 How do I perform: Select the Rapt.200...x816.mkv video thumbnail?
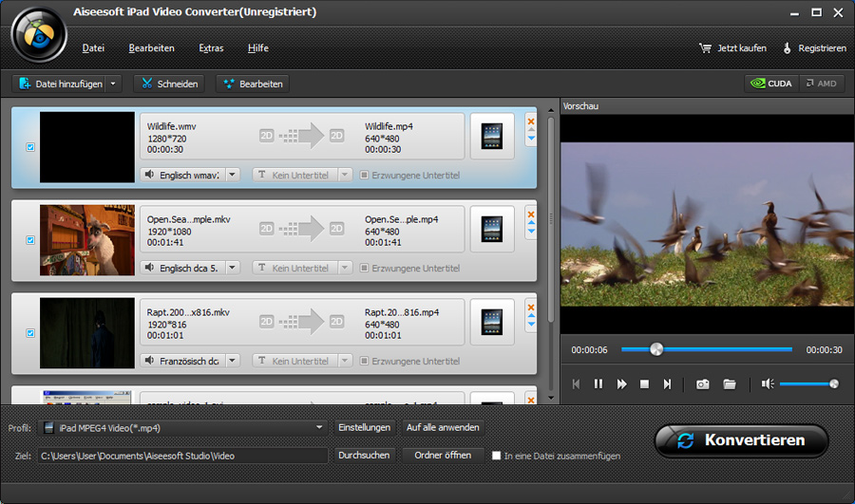[x=87, y=333]
